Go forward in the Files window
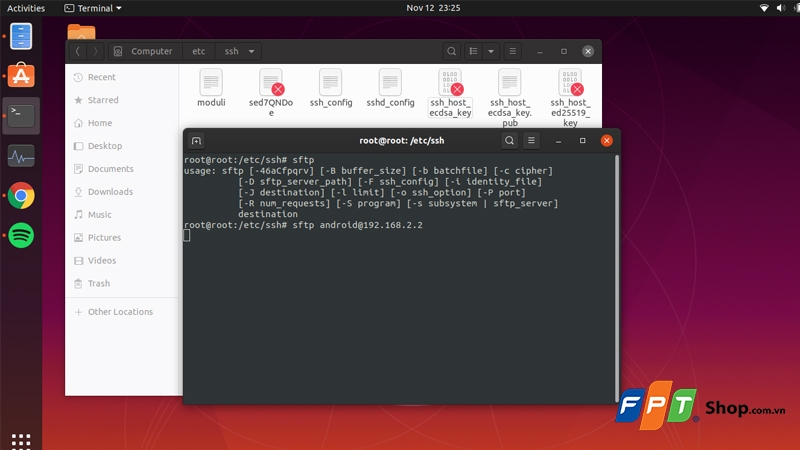 tap(95, 51)
